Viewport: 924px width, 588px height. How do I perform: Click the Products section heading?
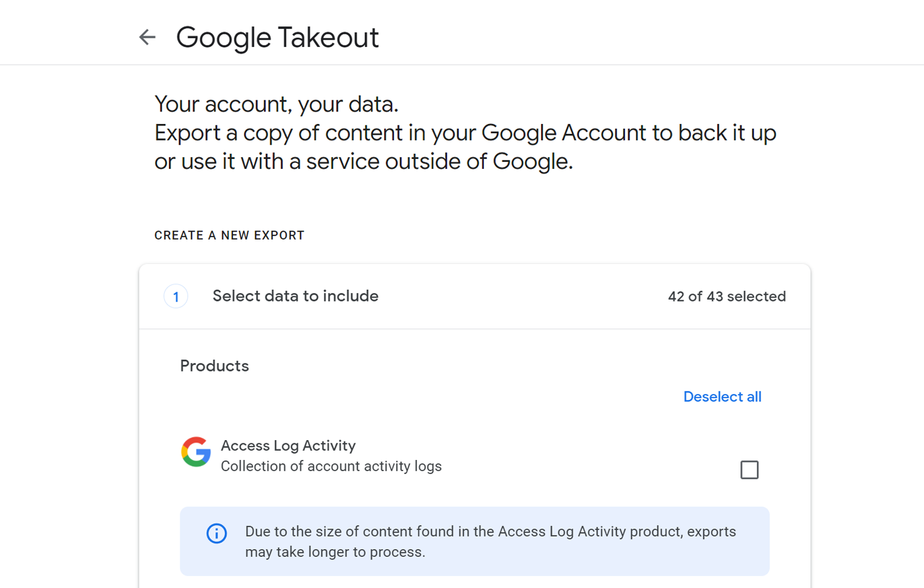coord(214,366)
